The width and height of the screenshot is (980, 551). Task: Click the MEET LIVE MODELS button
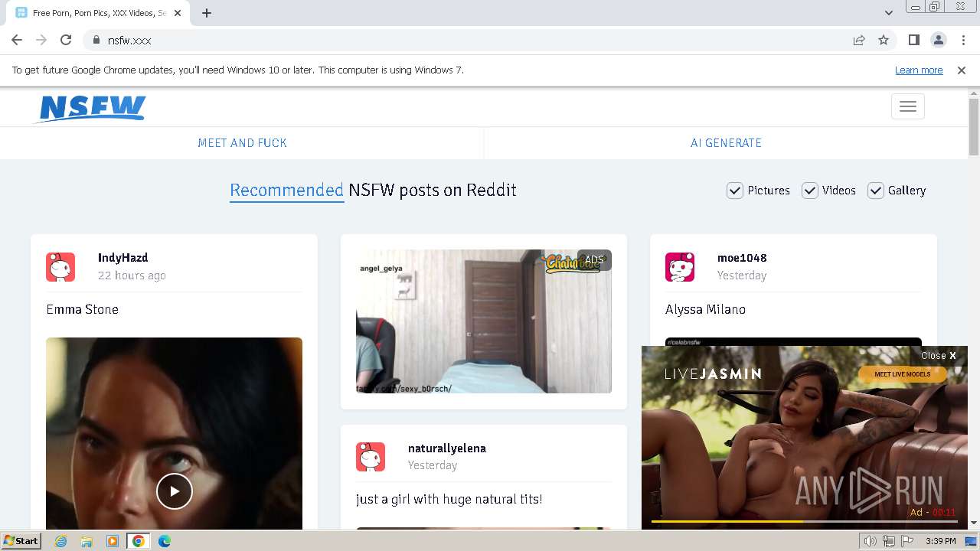click(903, 374)
